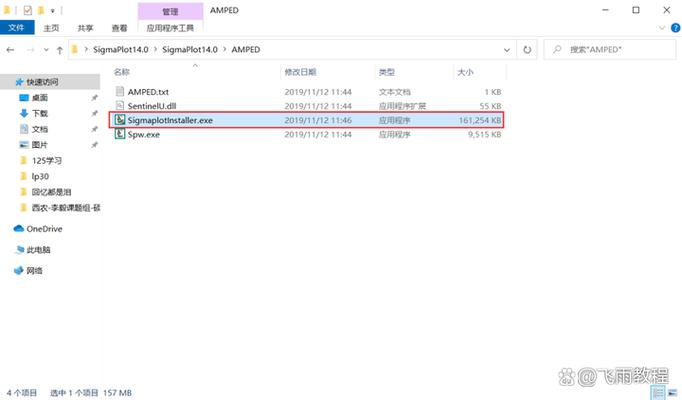Open the recent locations dropdown arrow
The image size is (682, 400).
46,48
